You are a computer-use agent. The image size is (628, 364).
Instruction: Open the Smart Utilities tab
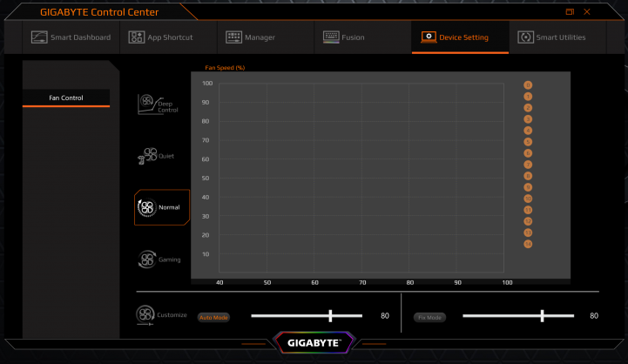click(558, 37)
